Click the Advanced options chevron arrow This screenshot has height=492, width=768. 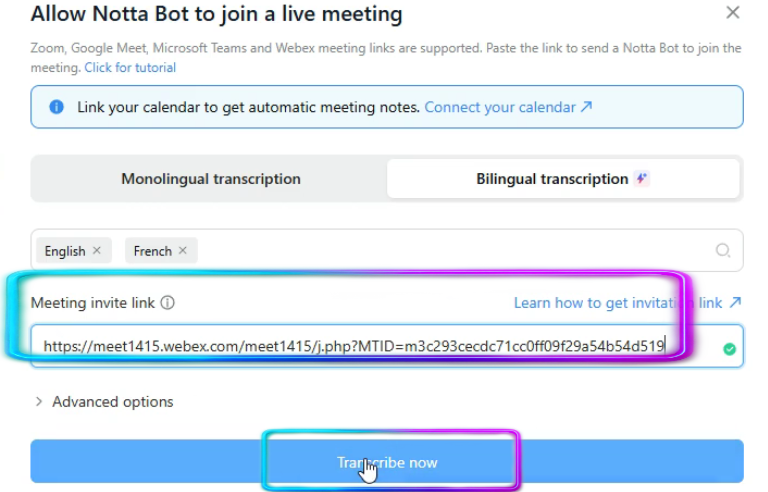(39, 402)
